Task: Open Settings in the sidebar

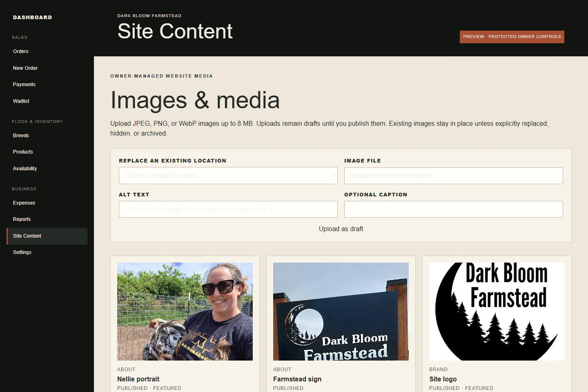Action: (x=47, y=252)
